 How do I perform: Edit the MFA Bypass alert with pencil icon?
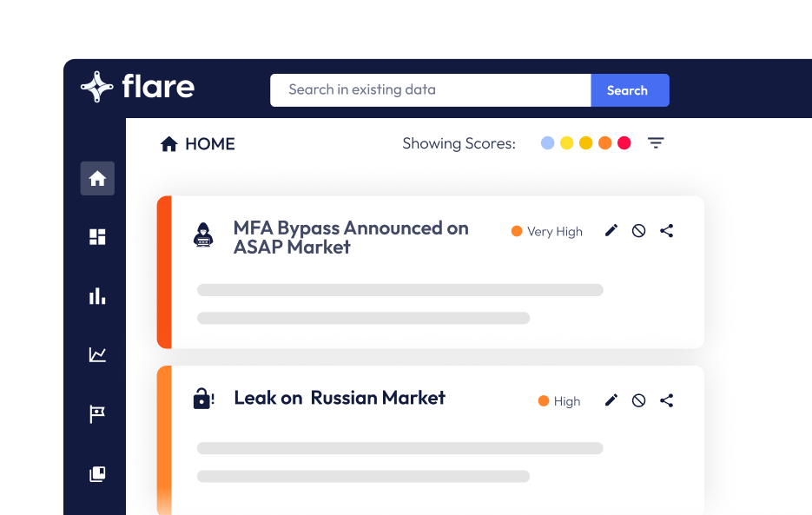tap(611, 230)
